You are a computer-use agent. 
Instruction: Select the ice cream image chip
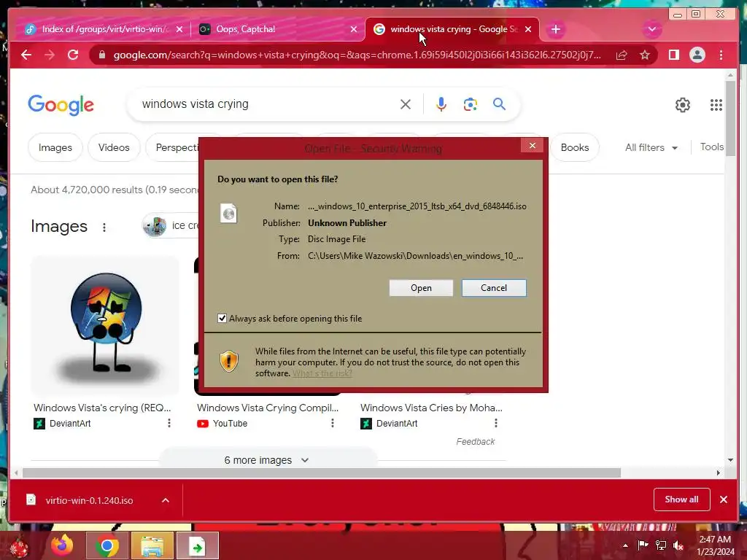[171, 226]
